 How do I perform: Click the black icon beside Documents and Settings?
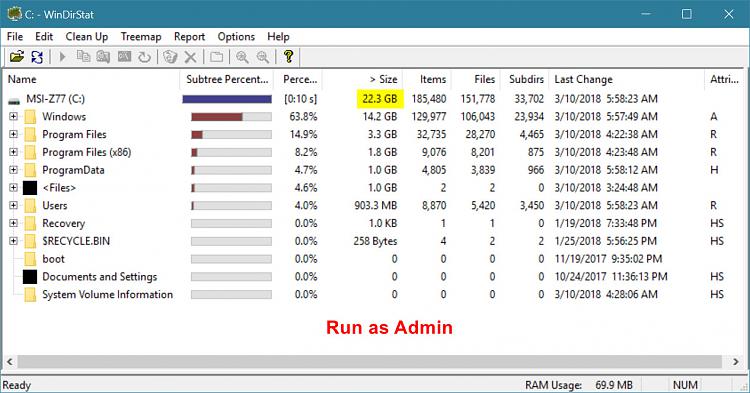click(30, 277)
